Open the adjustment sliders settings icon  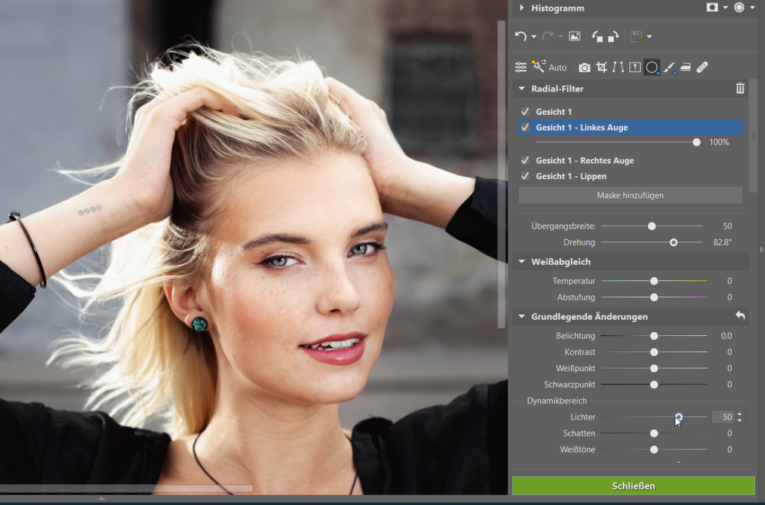click(521, 67)
